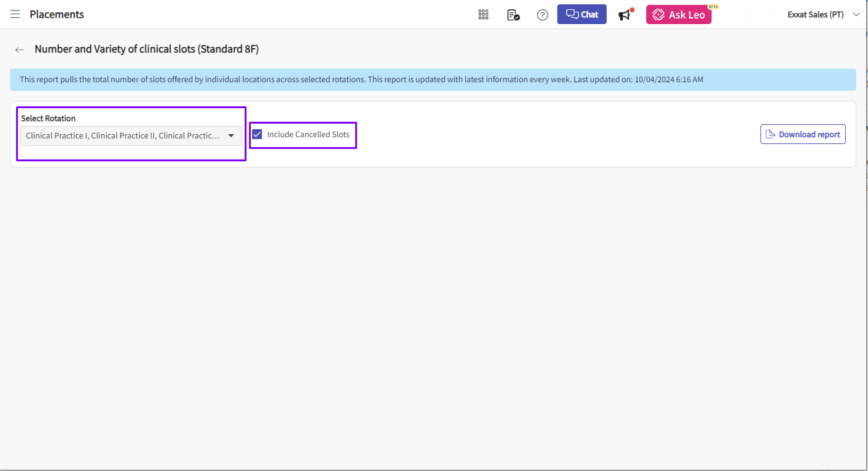This screenshot has height=471, width=868.
Task: Click the blue report information banner
Action: click(432, 80)
